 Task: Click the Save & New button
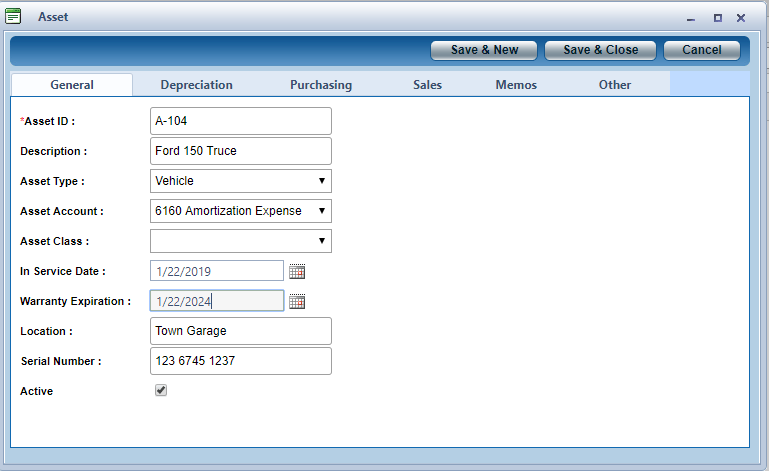pyautogui.click(x=484, y=50)
